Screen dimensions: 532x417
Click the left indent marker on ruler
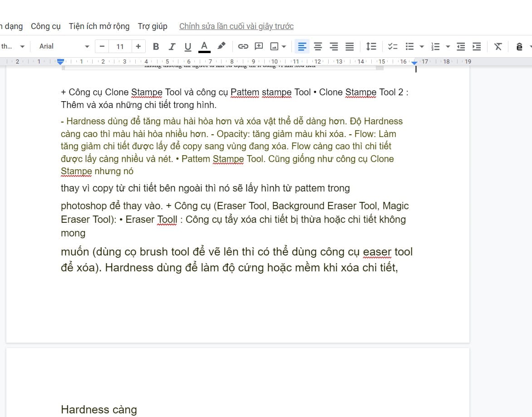[60, 62]
